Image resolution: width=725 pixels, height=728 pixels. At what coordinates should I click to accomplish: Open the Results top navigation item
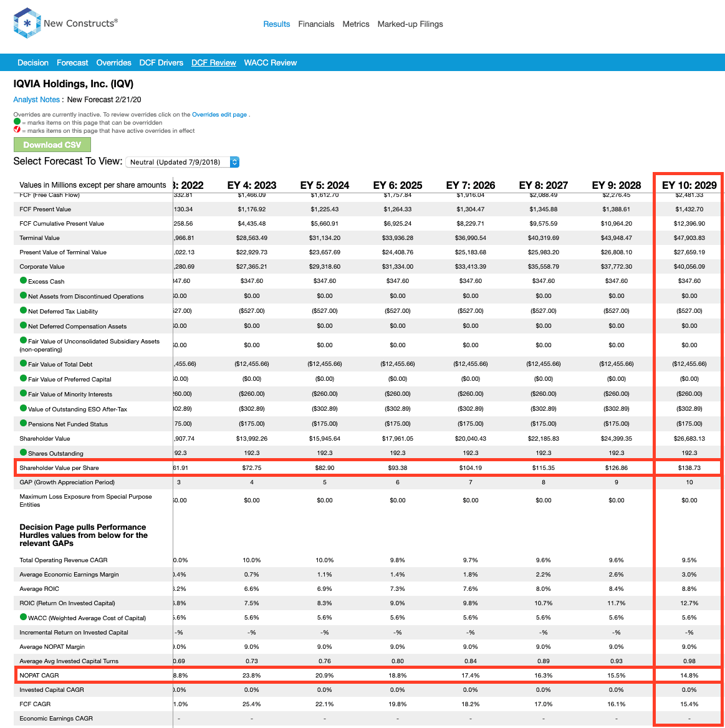pyautogui.click(x=276, y=24)
